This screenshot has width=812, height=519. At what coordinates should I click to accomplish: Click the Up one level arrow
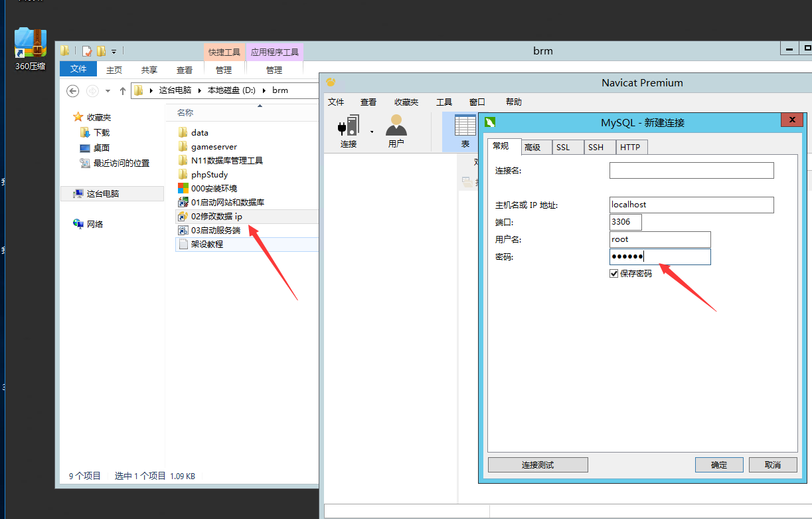[122, 90]
